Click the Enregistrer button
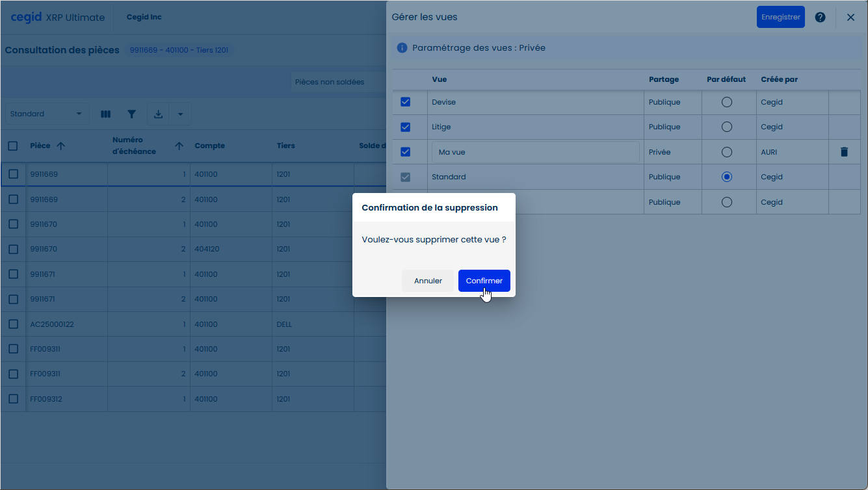 coord(780,18)
